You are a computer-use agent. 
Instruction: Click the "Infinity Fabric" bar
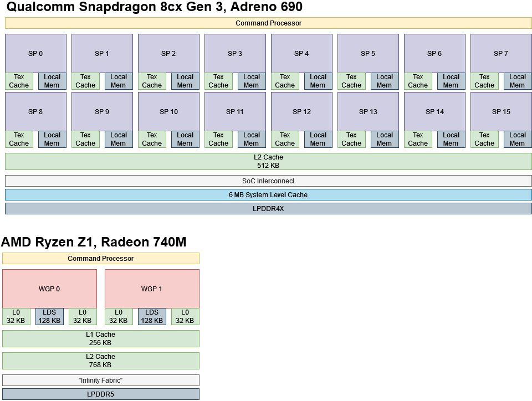101,381
